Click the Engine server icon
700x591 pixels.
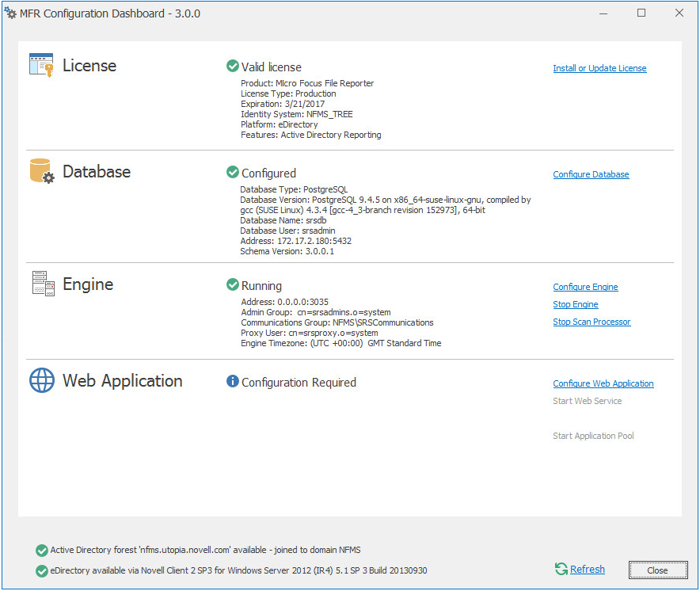tap(43, 284)
